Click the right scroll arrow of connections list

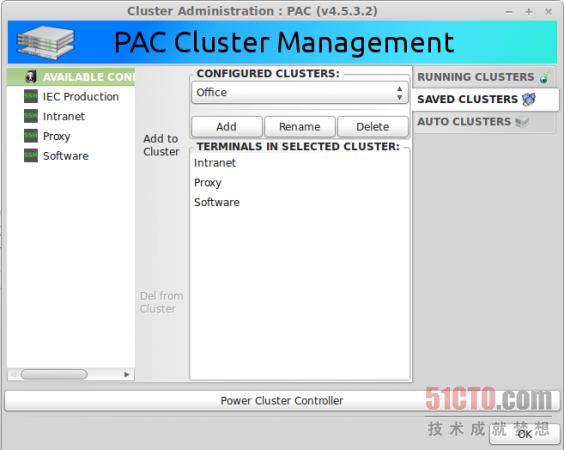126,374
